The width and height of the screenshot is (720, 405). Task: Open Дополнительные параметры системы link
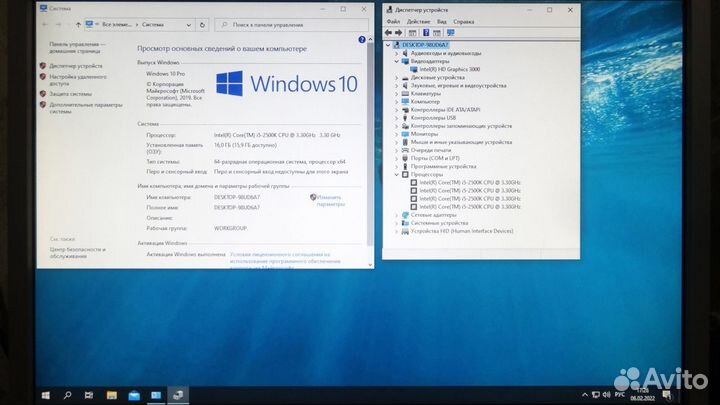click(x=86, y=108)
